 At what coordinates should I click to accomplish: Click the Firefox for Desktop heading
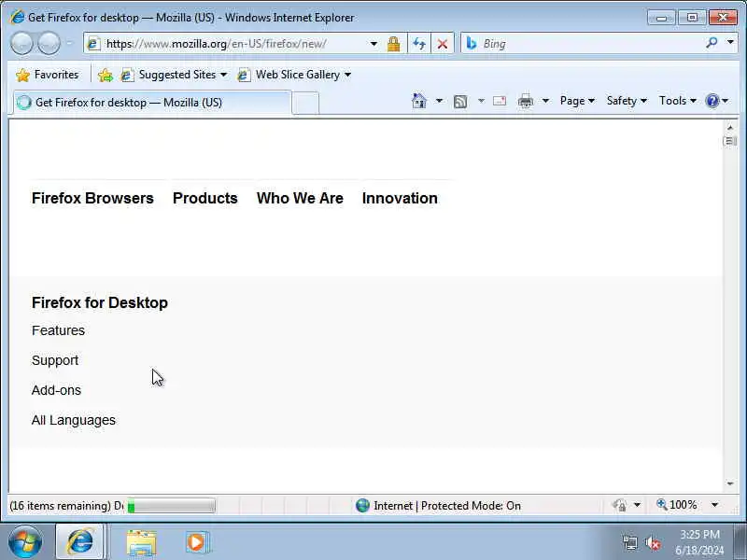point(100,302)
